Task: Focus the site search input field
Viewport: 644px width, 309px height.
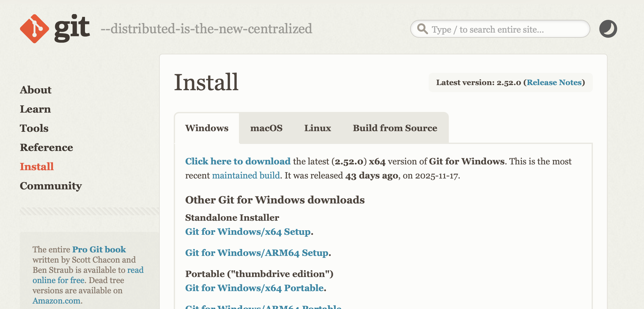Action: [505, 29]
